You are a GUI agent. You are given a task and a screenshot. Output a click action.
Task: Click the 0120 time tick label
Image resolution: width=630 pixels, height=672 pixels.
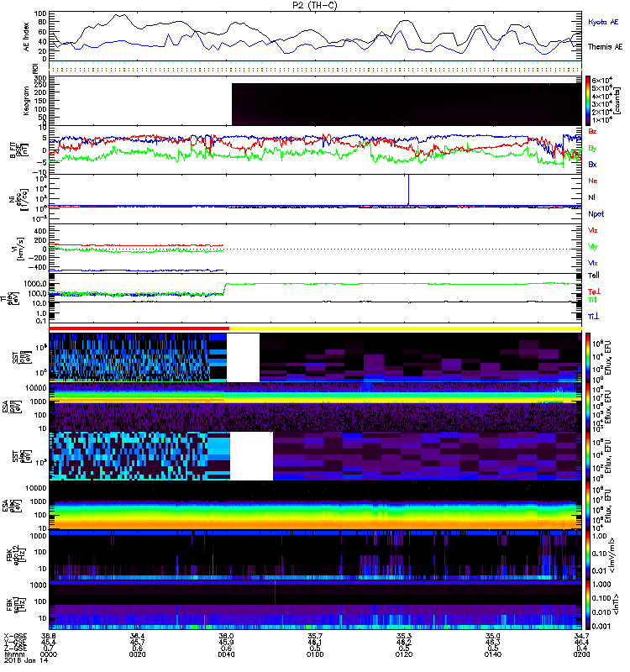click(404, 654)
